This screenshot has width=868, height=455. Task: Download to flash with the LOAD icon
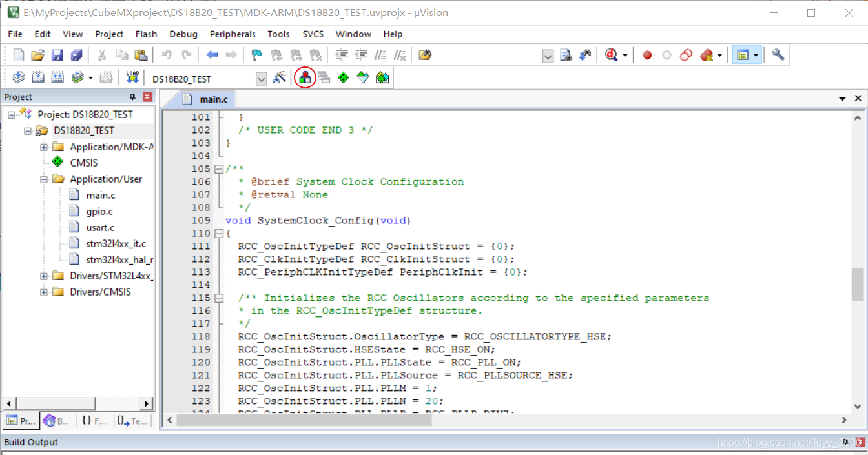coord(132,77)
